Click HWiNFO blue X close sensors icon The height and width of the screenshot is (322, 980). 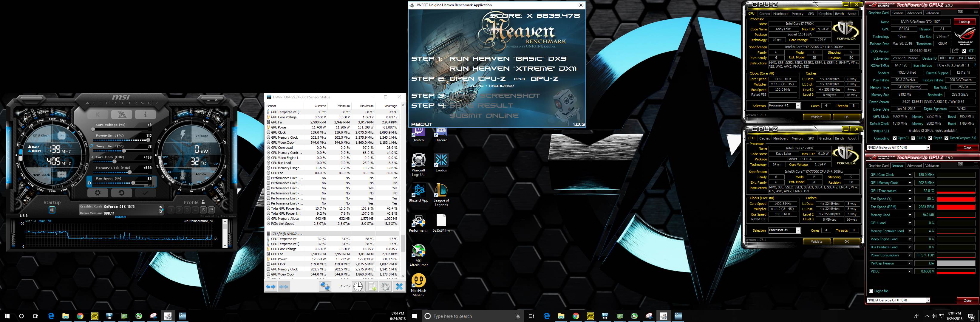(x=399, y=287)
